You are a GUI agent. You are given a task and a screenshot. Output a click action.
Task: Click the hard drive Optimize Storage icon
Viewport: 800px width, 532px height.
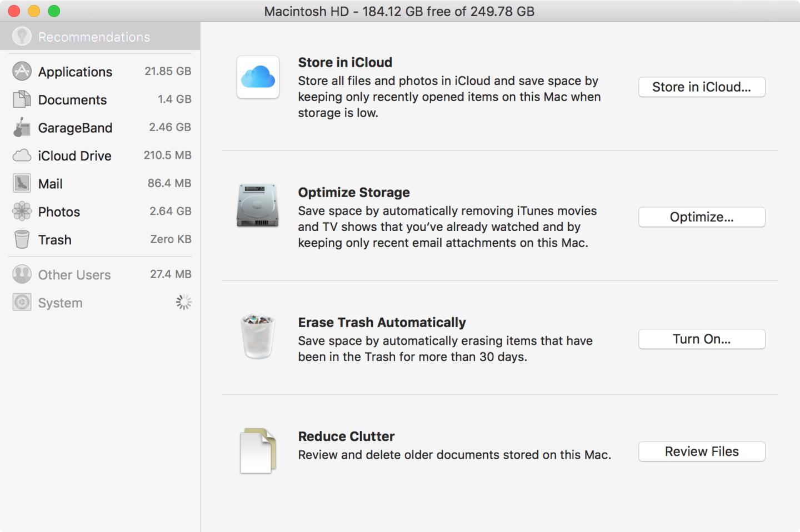258,206
